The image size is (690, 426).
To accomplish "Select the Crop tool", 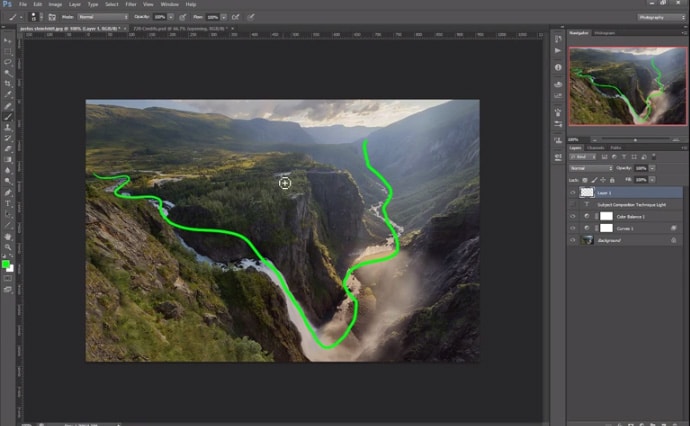I will tap(8, 83).
